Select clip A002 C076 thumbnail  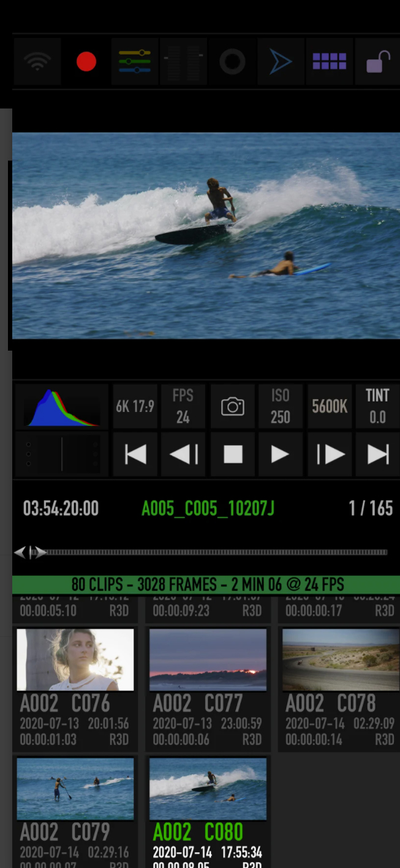[x=75, y=660]
